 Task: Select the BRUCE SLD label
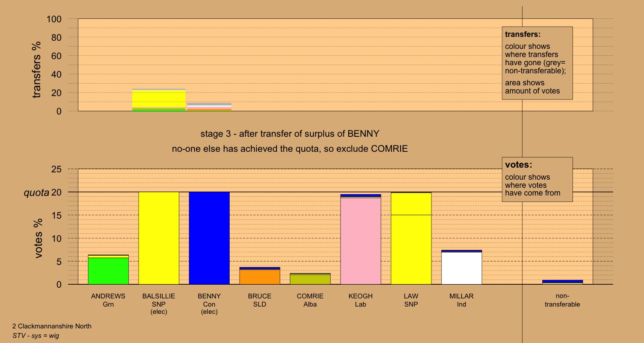(260, 300)
